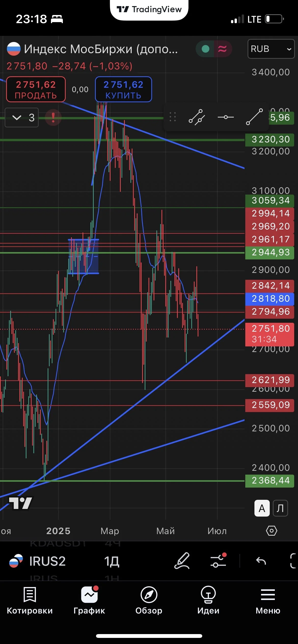Select the horizontal line drawing tool

tap(226, 117)
